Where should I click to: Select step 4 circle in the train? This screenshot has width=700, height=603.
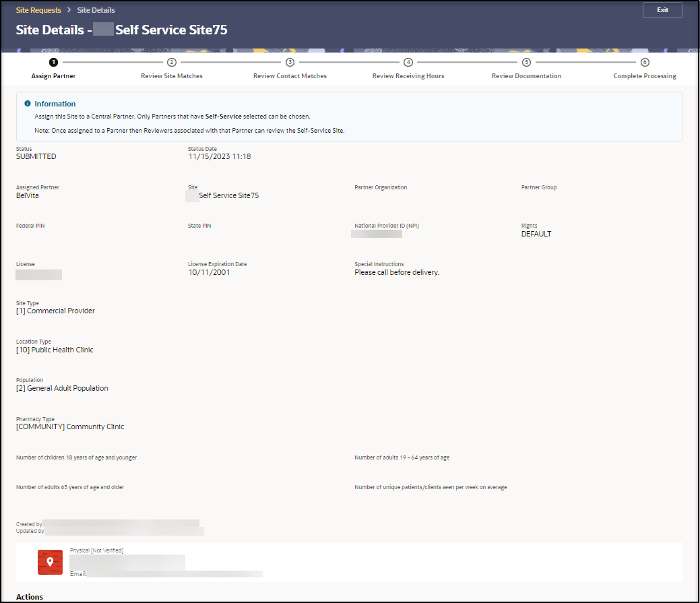(408, 62)
